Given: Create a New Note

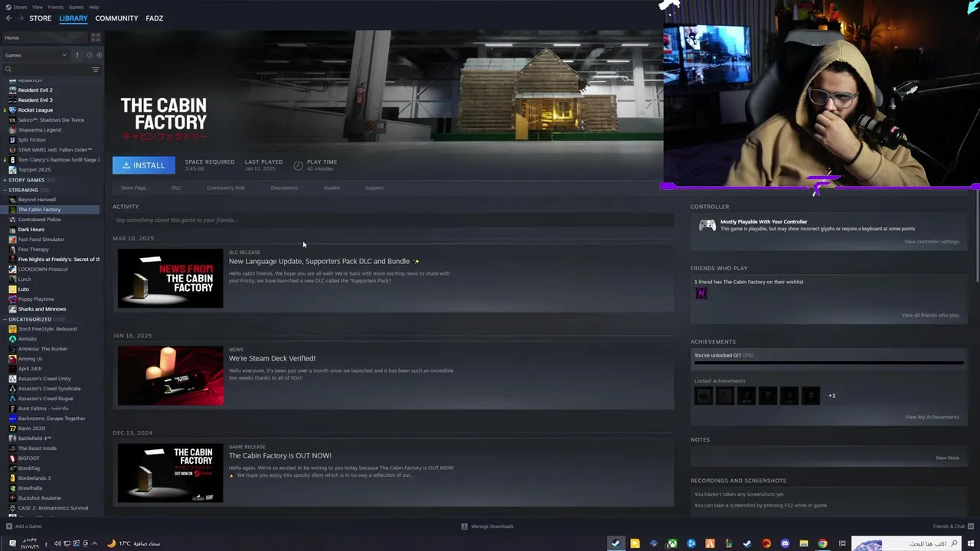Looking at the screenshot, I should point(947,458).
